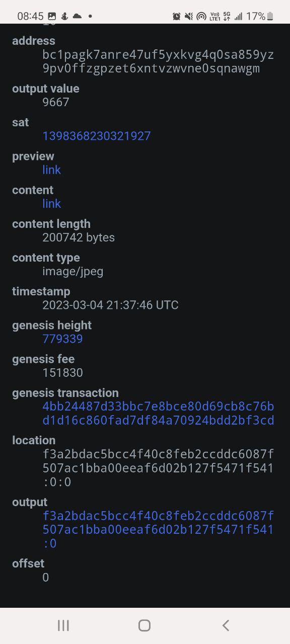Tap the muted sound status icon
The height and width of the screenshot is (644, 290).
189,16
